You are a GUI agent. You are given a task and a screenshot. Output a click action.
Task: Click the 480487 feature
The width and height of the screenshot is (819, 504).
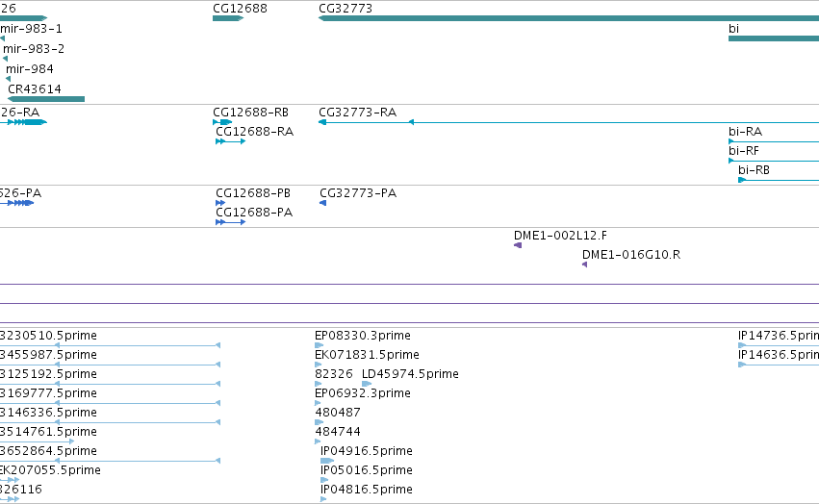(x=320, y=422)
